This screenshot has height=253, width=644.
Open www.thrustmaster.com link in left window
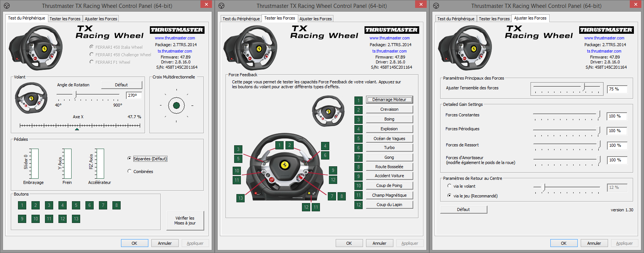(x=175, y=38)
